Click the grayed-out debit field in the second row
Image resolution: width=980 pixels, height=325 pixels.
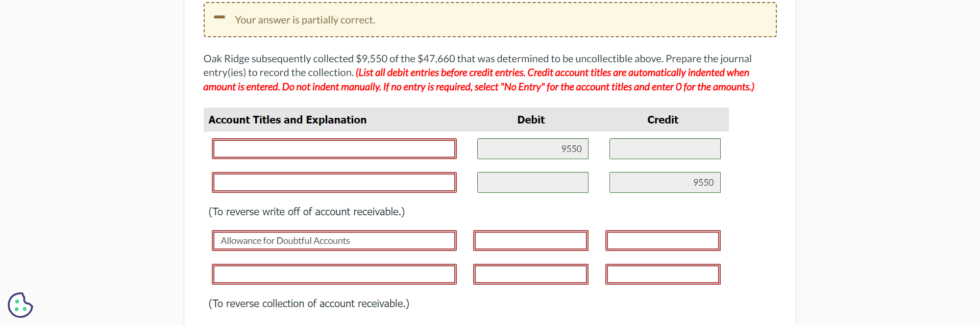532,182
